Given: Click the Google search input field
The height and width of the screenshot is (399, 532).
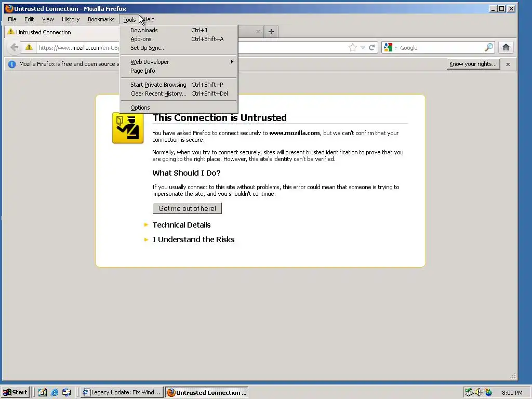Looking at the screenshot, I should [441, 48].
